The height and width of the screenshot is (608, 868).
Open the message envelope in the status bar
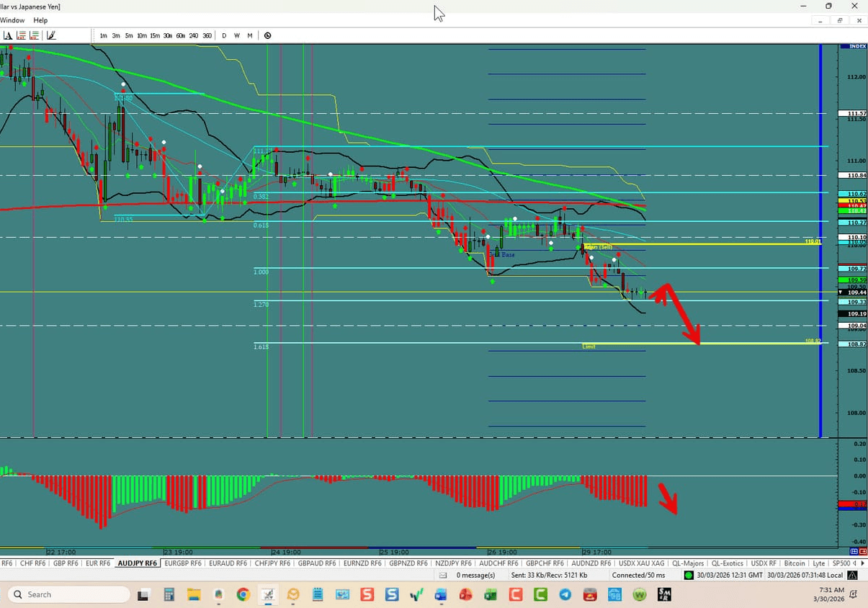click(444, 575)
